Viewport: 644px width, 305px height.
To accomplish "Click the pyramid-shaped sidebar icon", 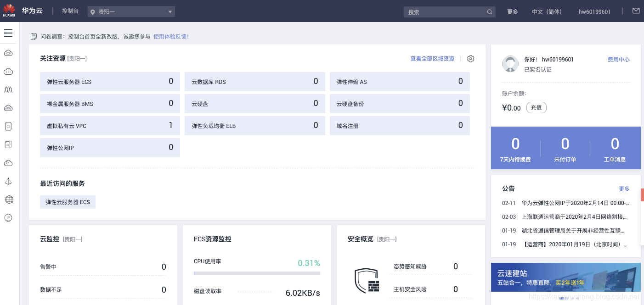I will point(8,182).
